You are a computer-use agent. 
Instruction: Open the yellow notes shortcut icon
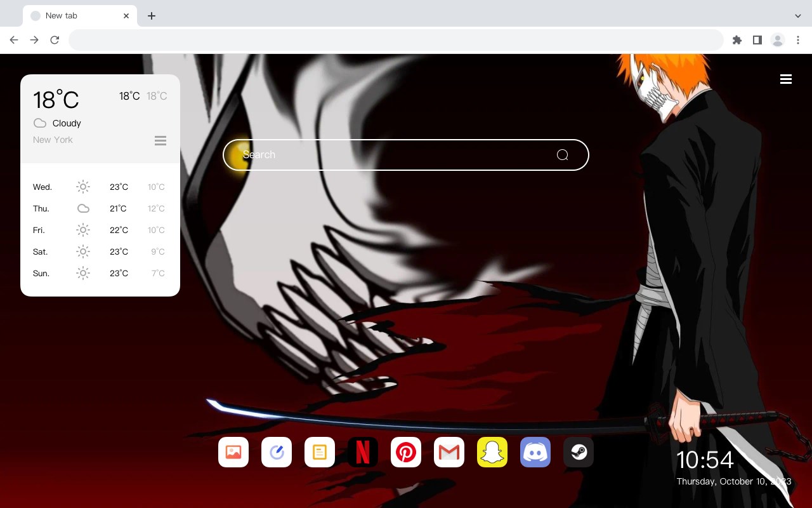(x=320, y=452)
